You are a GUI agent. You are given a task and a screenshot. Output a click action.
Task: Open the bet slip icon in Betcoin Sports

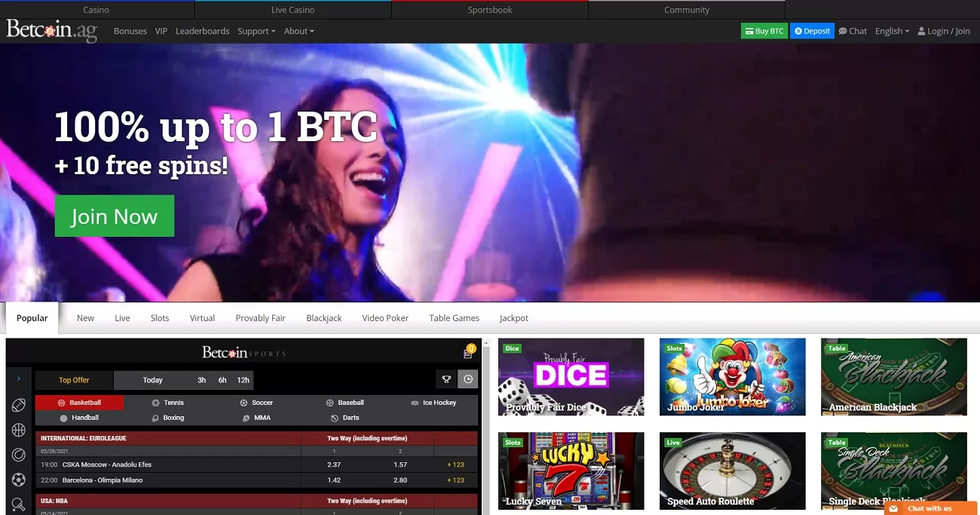468,353
